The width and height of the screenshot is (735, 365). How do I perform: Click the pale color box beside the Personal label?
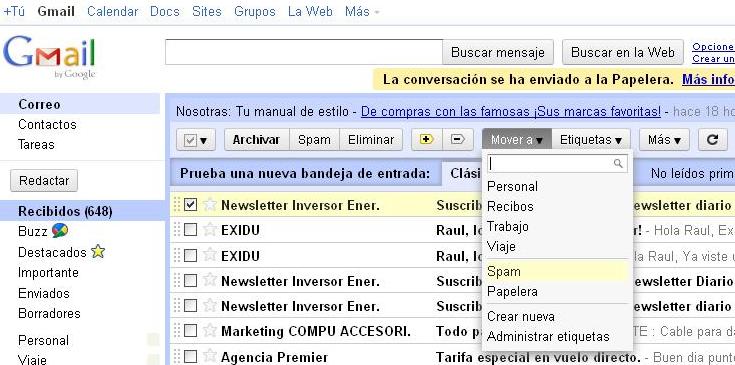[153, 340]
